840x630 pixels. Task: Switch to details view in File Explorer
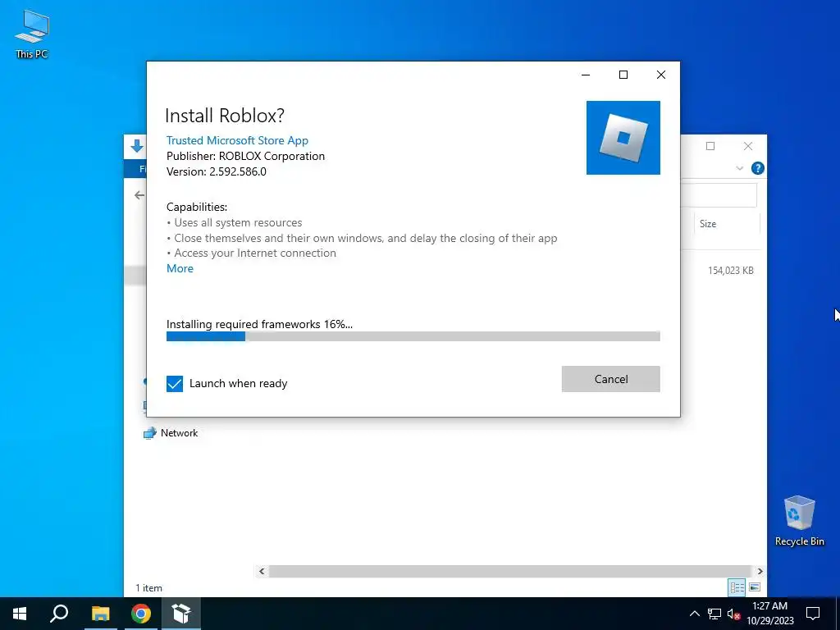(737, 587)
